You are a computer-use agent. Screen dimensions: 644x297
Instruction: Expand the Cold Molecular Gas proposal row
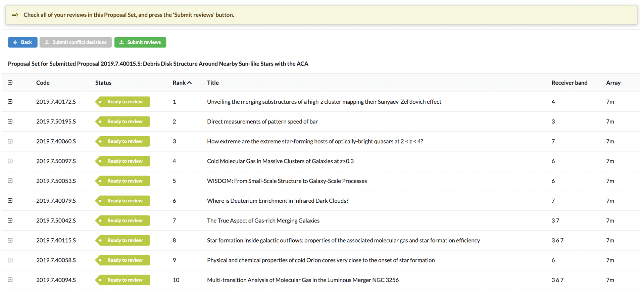point(10,161)
